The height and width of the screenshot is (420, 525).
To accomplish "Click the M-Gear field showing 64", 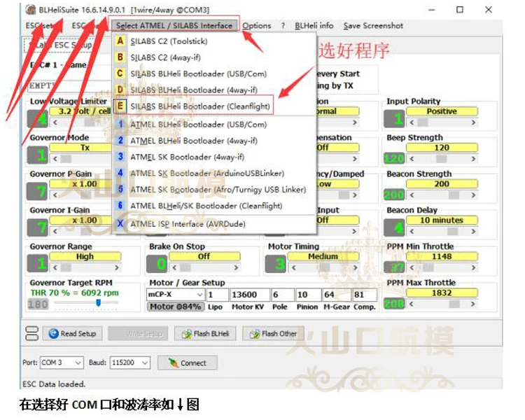I will click(x=336, y=295).
